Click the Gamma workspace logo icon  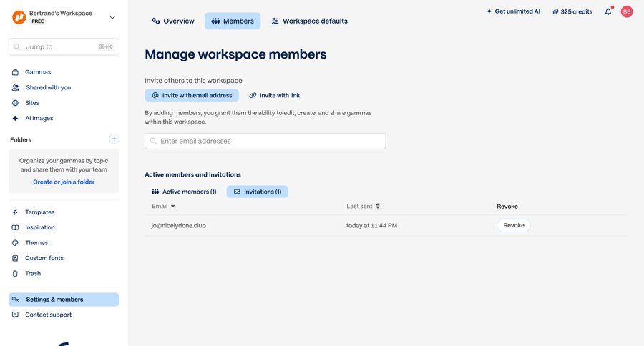[19, 17]
